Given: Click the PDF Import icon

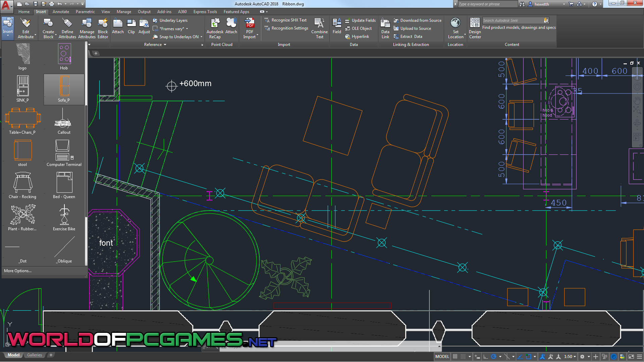Looking at the screenshot, I should pyautogui.click(x=250, y=23).
